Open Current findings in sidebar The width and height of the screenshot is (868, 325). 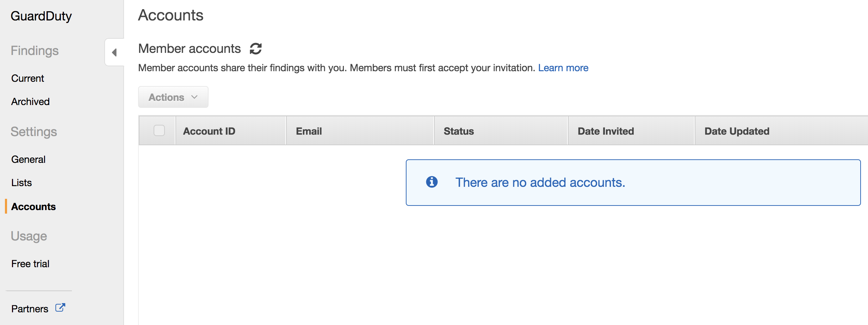pos(27,78)
